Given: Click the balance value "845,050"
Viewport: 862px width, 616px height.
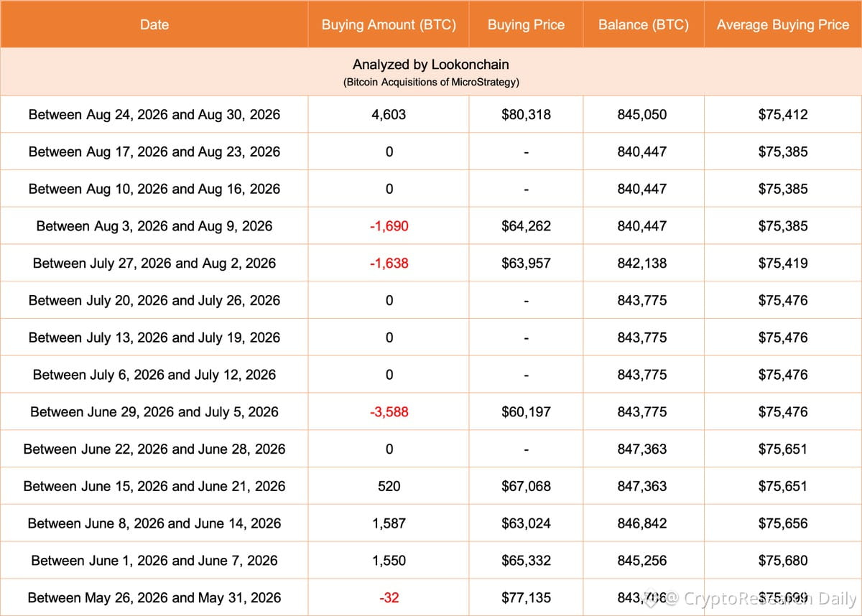Looking at the screenshot, I should [x=642, y=114].
